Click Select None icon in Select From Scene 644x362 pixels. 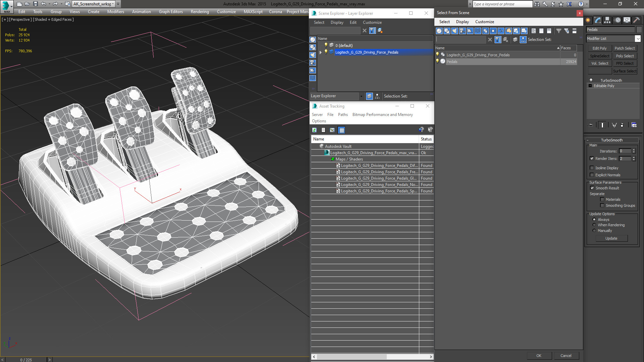541,31
